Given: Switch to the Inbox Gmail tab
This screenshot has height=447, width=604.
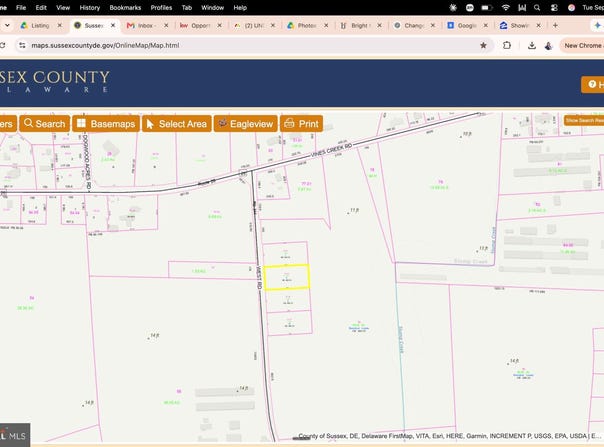Looking at the screenshot, I should (x=148, y=25).
